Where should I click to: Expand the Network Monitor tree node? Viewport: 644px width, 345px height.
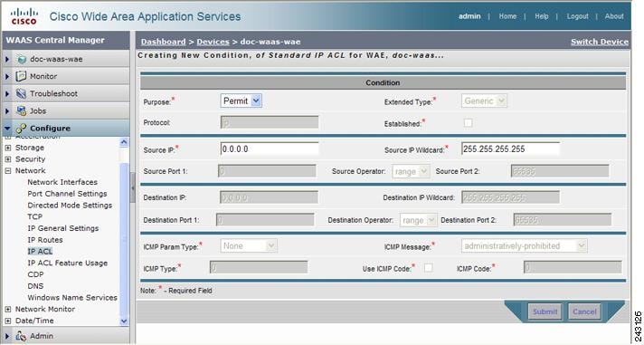[x=8, y=309]
